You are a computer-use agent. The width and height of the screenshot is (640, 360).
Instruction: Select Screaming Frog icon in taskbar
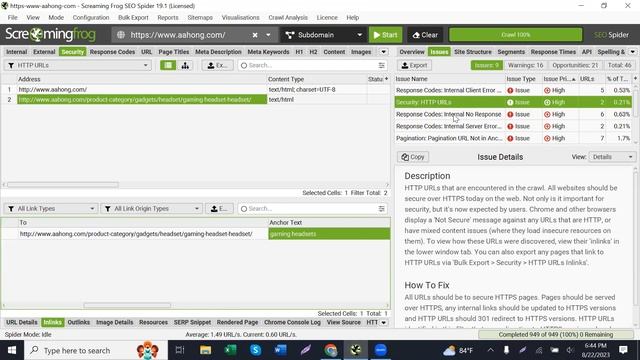click(x=356, y=350)
